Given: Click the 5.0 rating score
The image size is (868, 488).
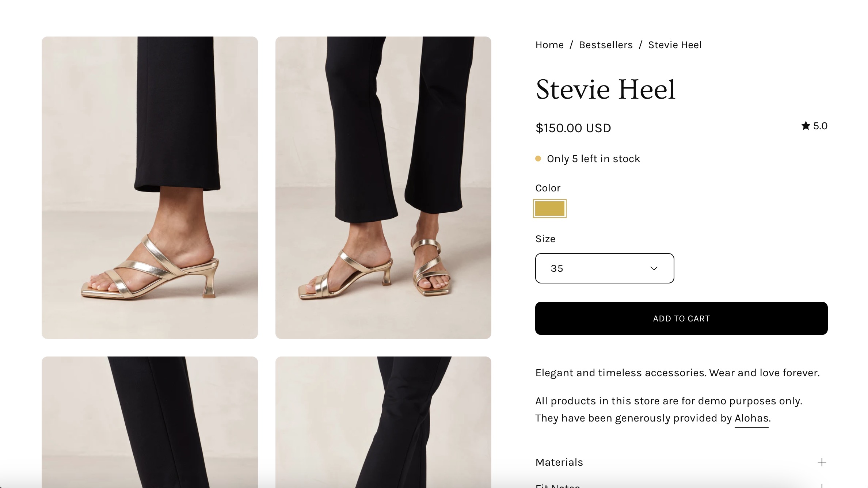Looking at the screenshot, I should (x=820, y=126).
